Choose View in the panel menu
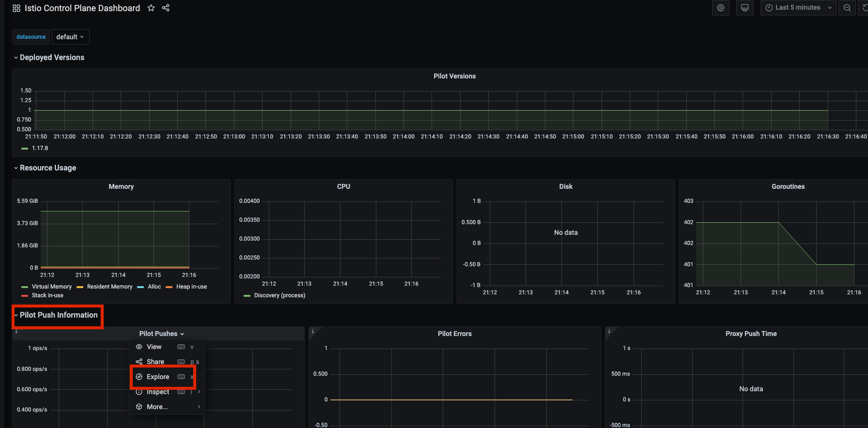This screenshot has width=868, height=428. tap(167, 347)
